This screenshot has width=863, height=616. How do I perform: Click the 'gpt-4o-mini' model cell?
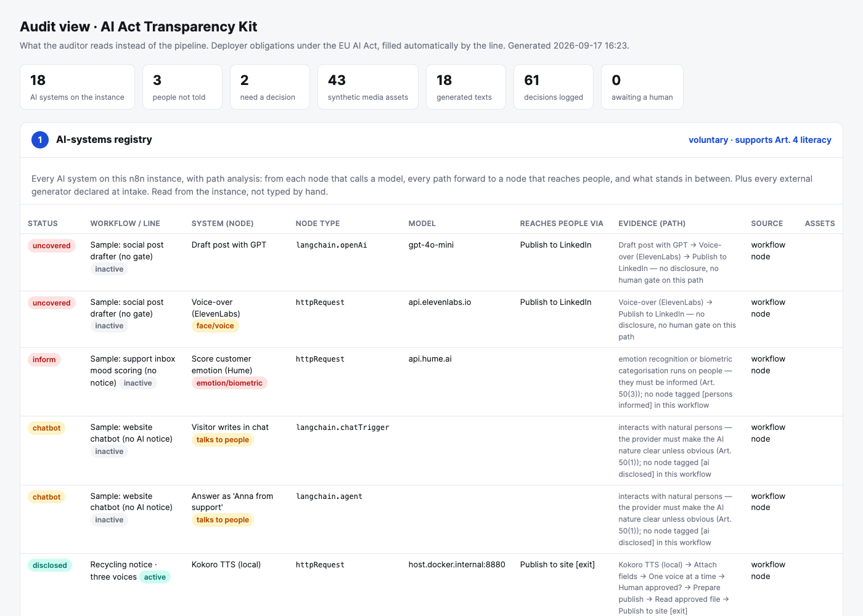point(431,245)
